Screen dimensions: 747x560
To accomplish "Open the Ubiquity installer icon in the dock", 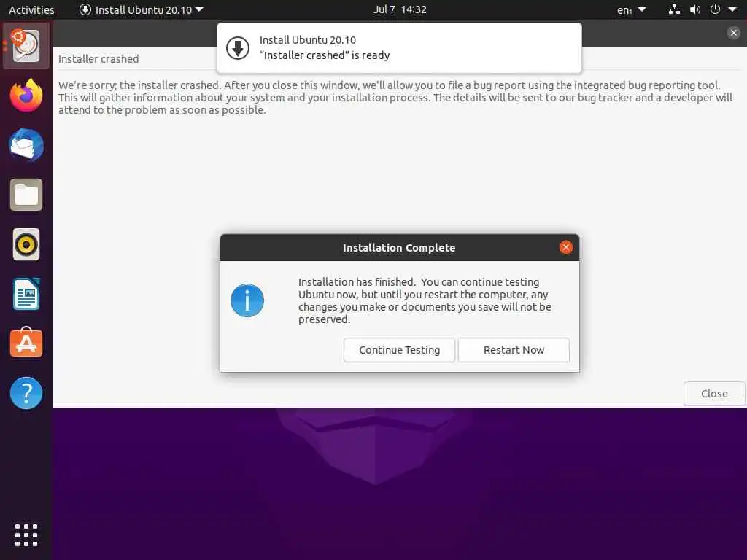I will pyautogui.click(x=26, y=46).
